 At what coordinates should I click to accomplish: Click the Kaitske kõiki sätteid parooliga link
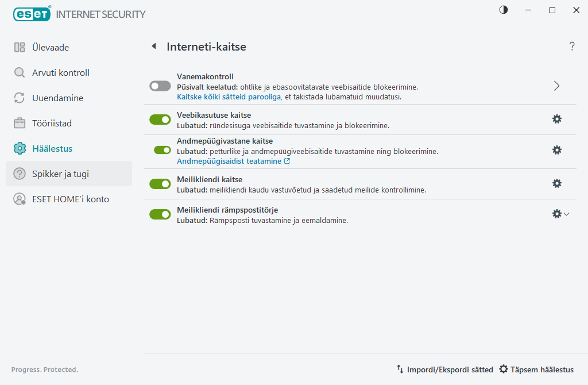[x=229, y=97]
